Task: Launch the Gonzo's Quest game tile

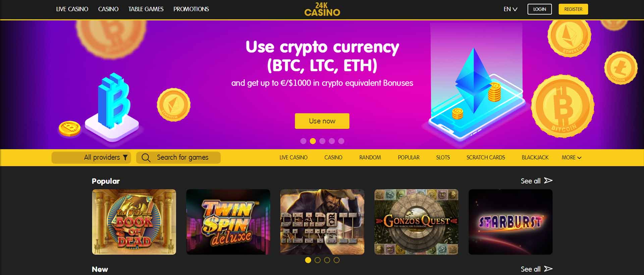Action: tap(416, 222)
